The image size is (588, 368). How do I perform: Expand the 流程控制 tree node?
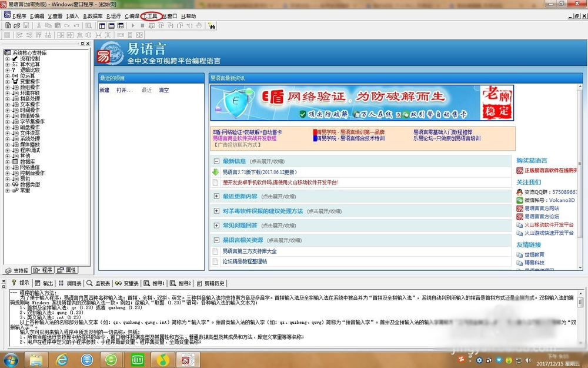tap(7, 59)
